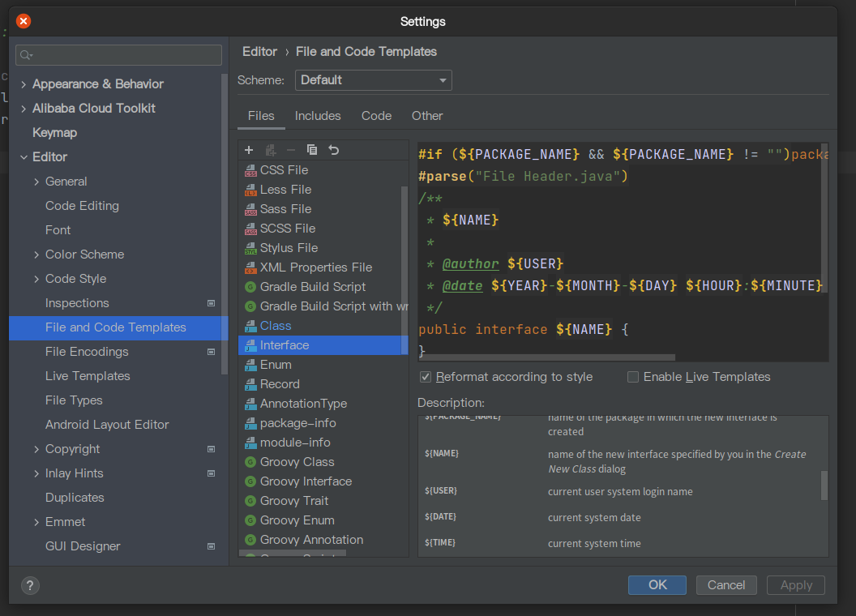Viewport: 856px width, 616px height.
Task: Select the Sass File template icon
Action: coord(250,209)
